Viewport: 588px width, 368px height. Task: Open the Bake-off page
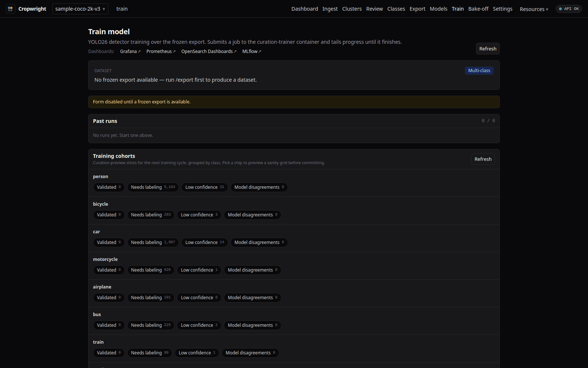478,9
